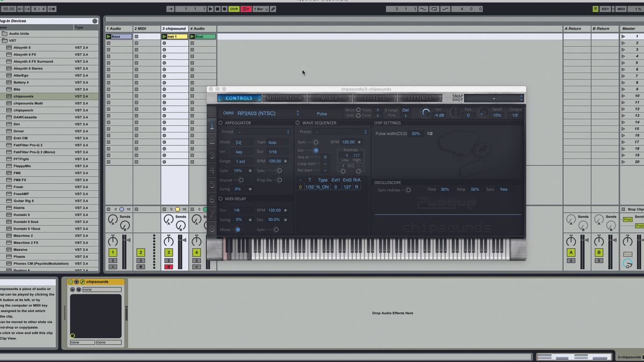Turn the Vol knob in chipsounds header

[425, 112]
